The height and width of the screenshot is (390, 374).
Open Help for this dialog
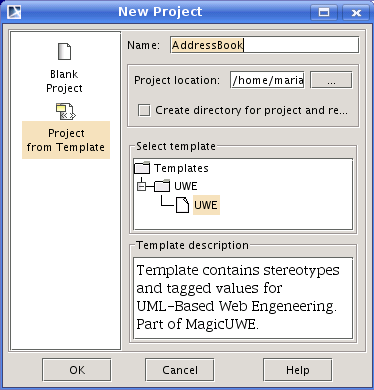[297, 370]
